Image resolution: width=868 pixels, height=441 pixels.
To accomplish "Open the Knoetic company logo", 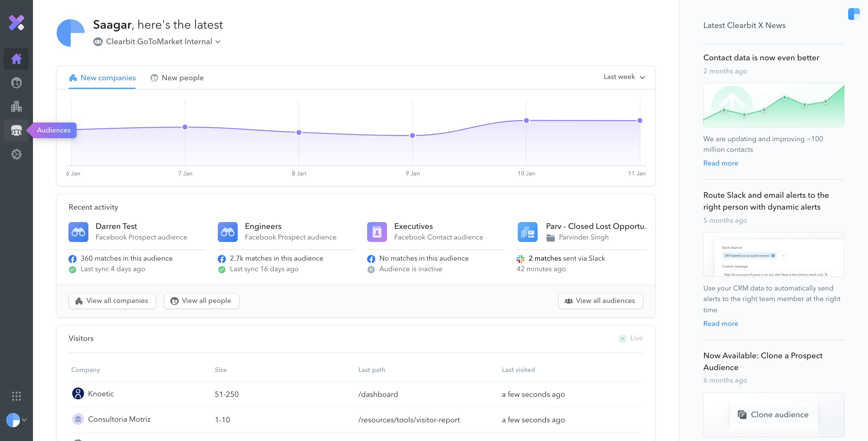I will pyautogui.click(x=78, y=393).
